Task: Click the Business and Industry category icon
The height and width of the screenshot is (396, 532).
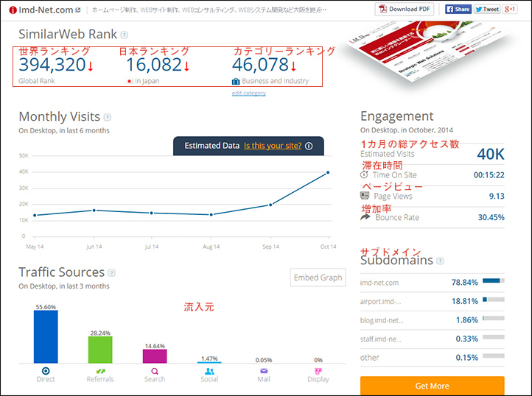Action: tap(236, 82)
